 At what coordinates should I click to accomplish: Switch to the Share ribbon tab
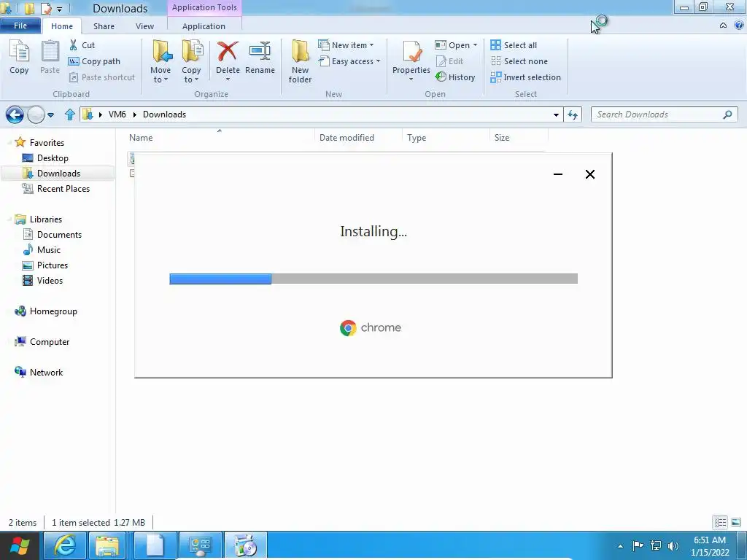(x=104, y=26)
